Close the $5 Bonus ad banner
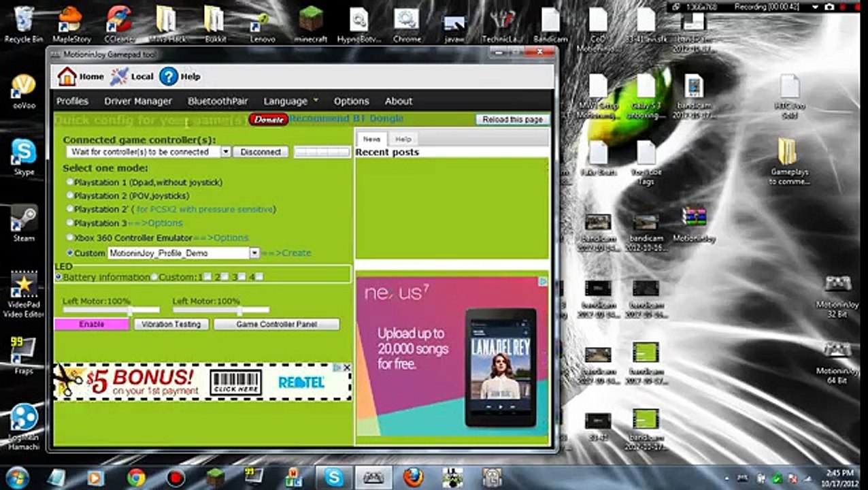This screenshot has width=868, height=490. click(347, 367)
